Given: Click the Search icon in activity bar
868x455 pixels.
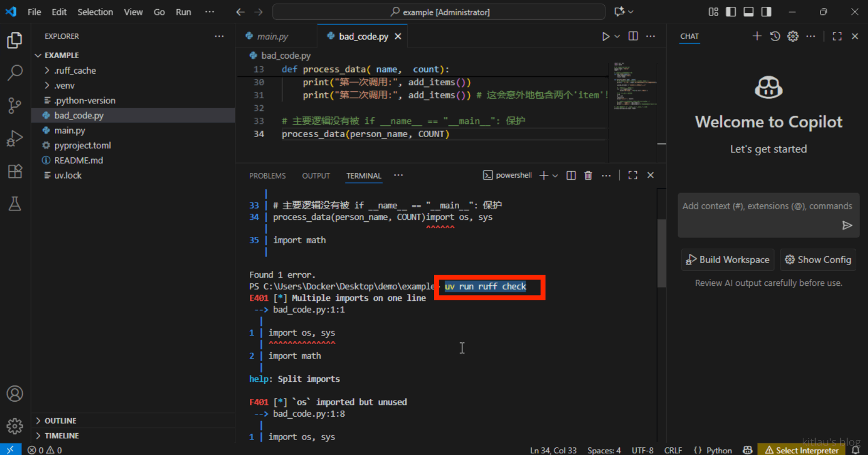Looking at the screenshot, I should click(x=14, y=73).
